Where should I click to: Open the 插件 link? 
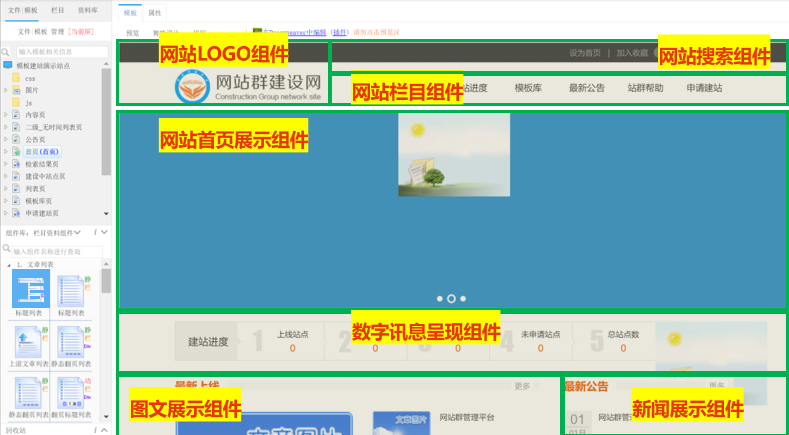[x=340, y=32]
